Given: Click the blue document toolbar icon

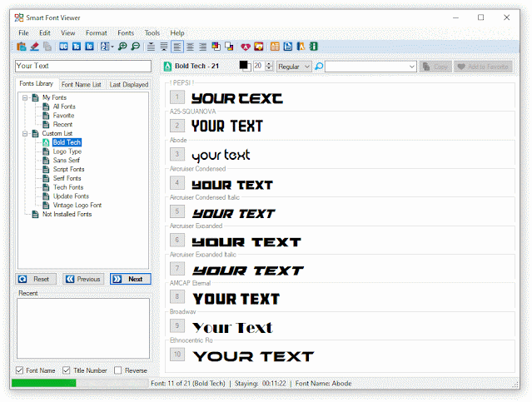Looking at the screenshot, I should [x=288, y=47].
